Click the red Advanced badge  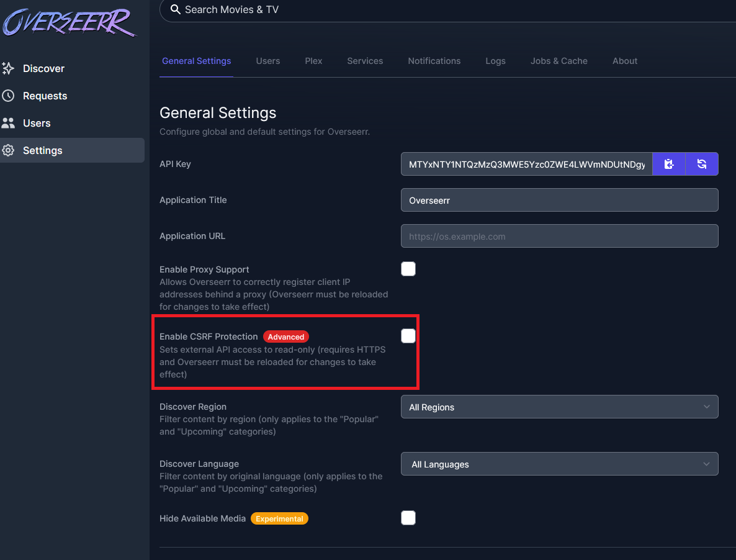[285, 336]
